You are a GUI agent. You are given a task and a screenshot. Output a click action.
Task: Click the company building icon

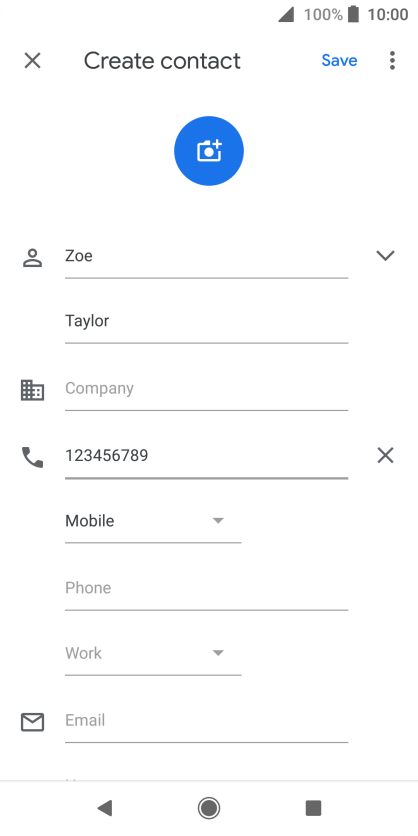tap(33, 390)
